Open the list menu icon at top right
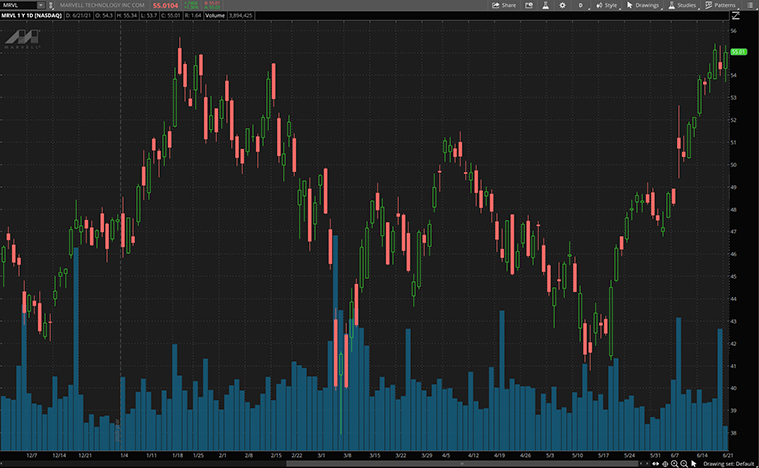This screenshot has height=468, width=759. (x=750, y=5)
